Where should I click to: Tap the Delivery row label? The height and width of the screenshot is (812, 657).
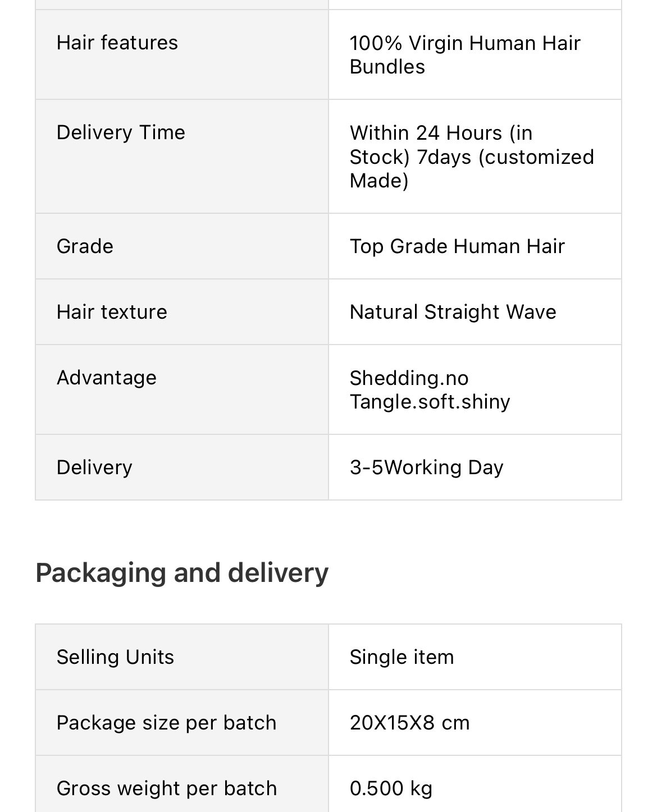pyautogui.click(x=94, y=467)
